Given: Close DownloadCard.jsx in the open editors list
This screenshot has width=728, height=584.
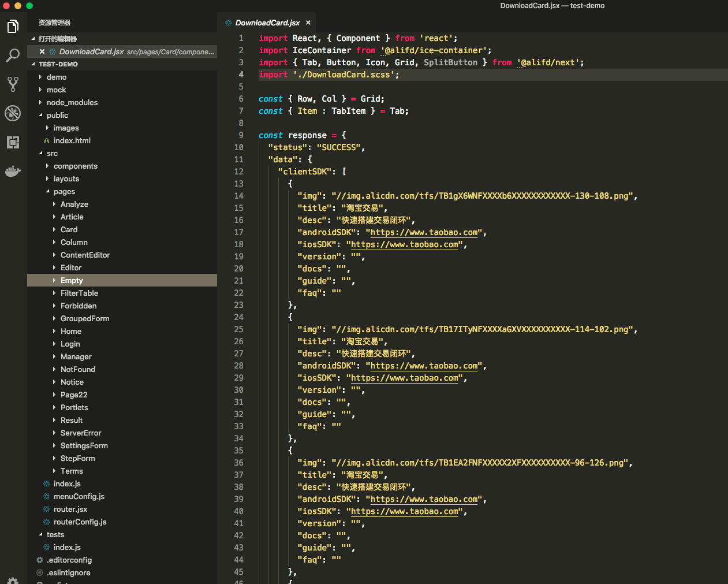Looking at the screenshot, I should [x=42, y=51].
